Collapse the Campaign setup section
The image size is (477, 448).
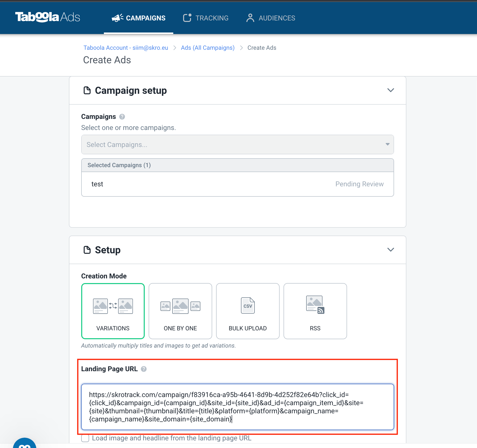pos(391,90)
